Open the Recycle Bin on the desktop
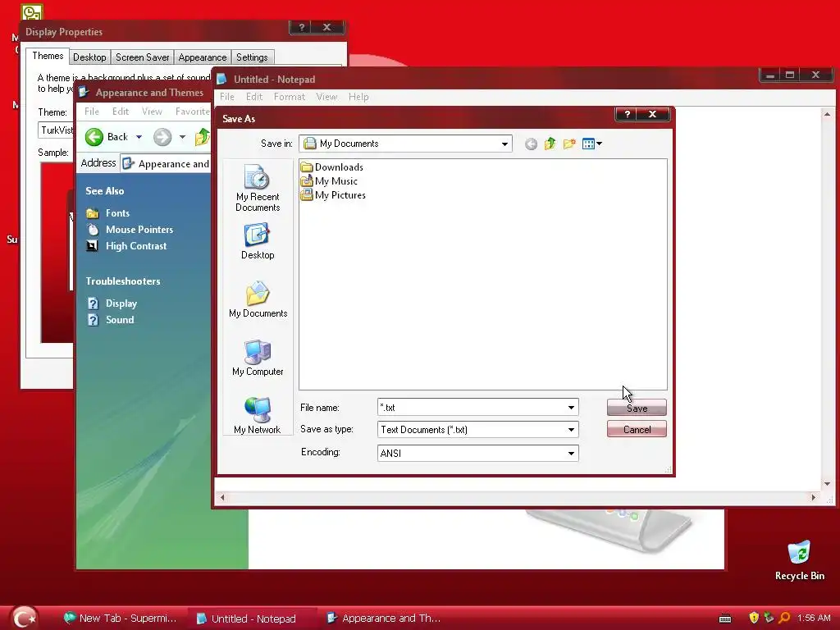840x630 pixels. (799, 560)
